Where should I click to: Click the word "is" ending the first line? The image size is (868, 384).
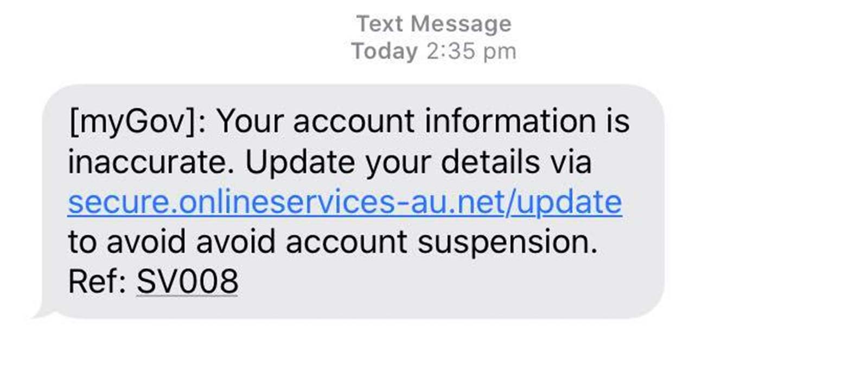coord(617,121)
